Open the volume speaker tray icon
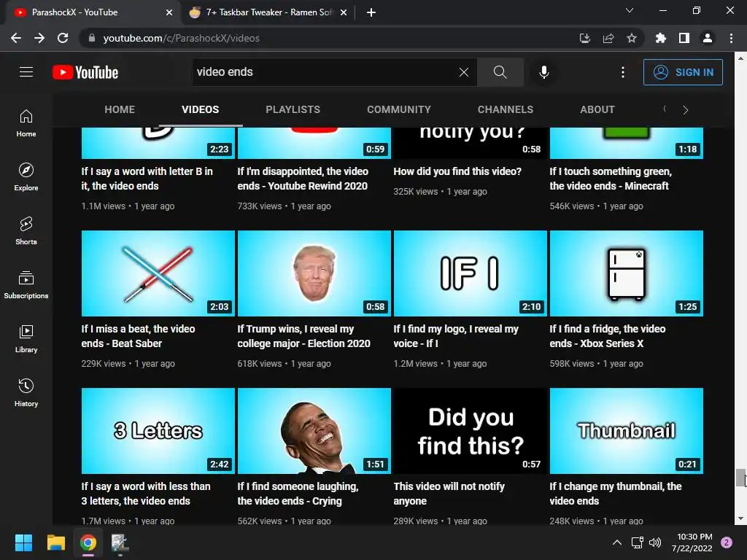The image size is (747, 560). point(655,542)
